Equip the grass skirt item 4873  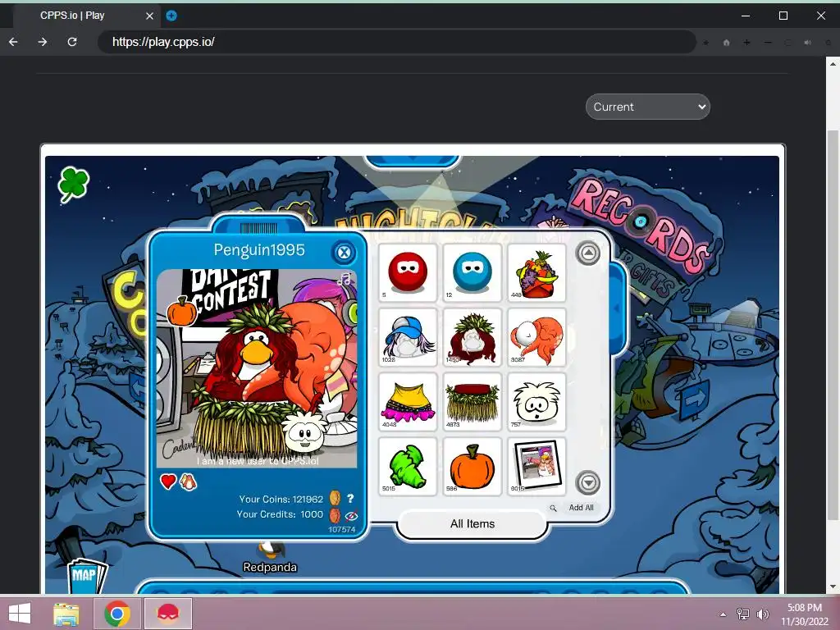472,402
